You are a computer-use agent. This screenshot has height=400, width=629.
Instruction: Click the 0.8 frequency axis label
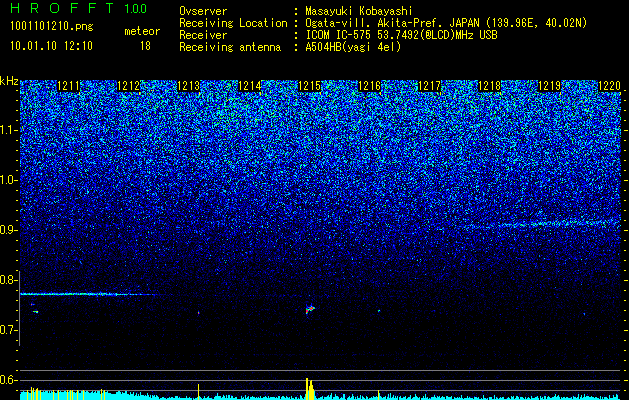click(x=9, y=280)
